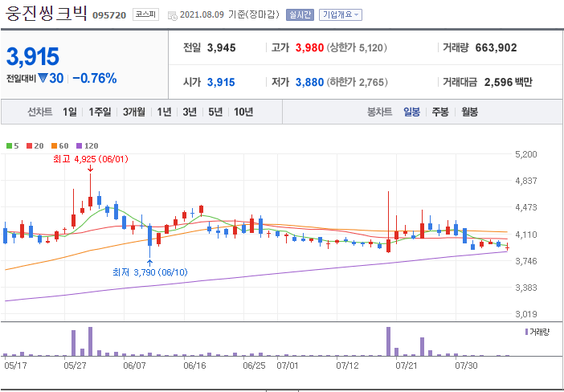Click the calendar icon beside 2021.08.09
This screenshot has height=392, width=564.
[x=173, y=15]
